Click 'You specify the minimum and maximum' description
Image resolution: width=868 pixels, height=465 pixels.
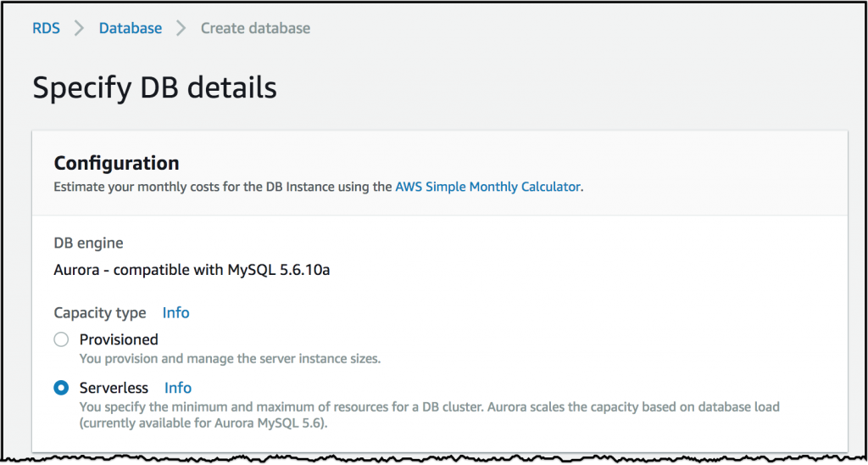click(430, 415)
